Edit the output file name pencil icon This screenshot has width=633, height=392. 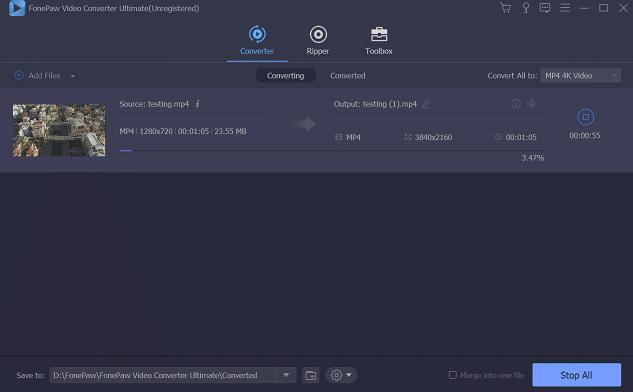[425, 104]
